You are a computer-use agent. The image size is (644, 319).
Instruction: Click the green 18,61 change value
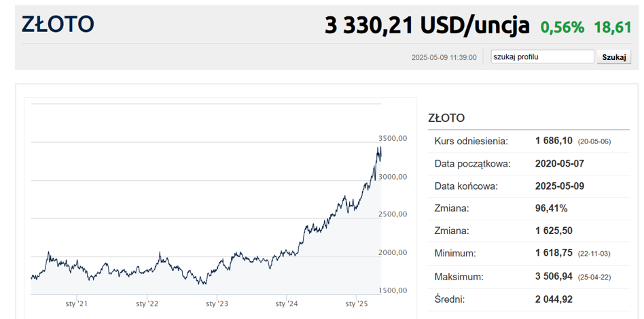pyautogui.click(x=613, y=27)
